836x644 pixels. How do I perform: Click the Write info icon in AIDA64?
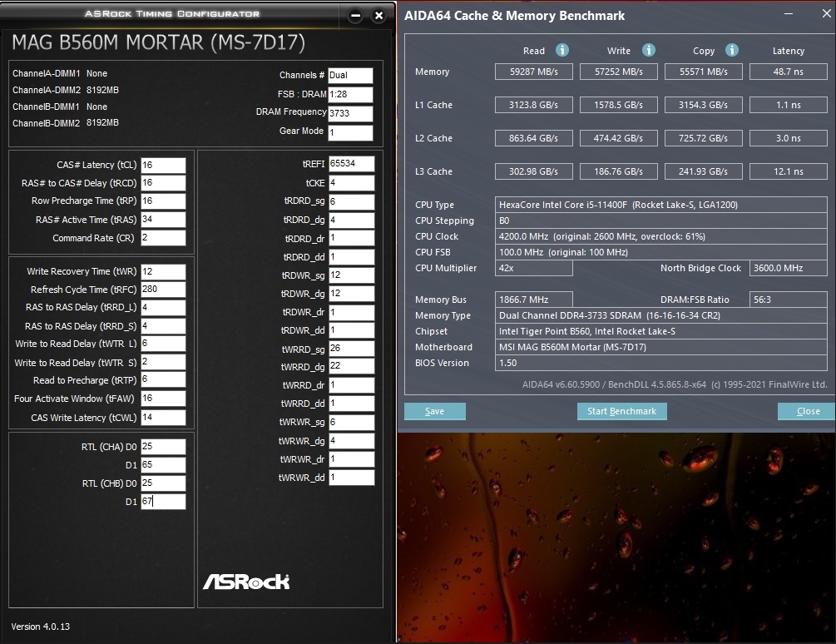tap(648, 50)
